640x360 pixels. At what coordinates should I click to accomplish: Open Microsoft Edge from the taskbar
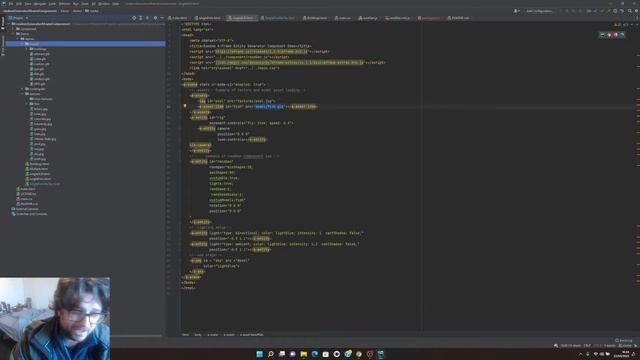(x=314, y=354)
